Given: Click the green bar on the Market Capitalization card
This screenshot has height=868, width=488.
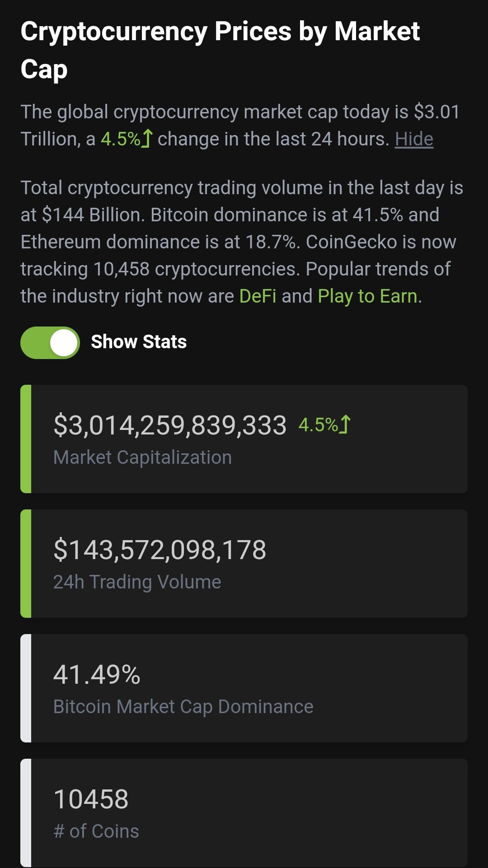Looking at the screenshot, I should click(26, 439).
